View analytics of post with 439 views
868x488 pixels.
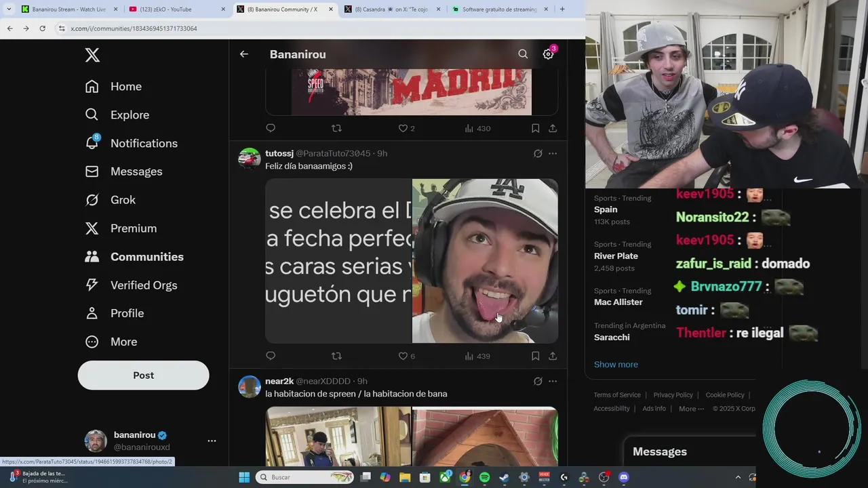click(477, 356)
